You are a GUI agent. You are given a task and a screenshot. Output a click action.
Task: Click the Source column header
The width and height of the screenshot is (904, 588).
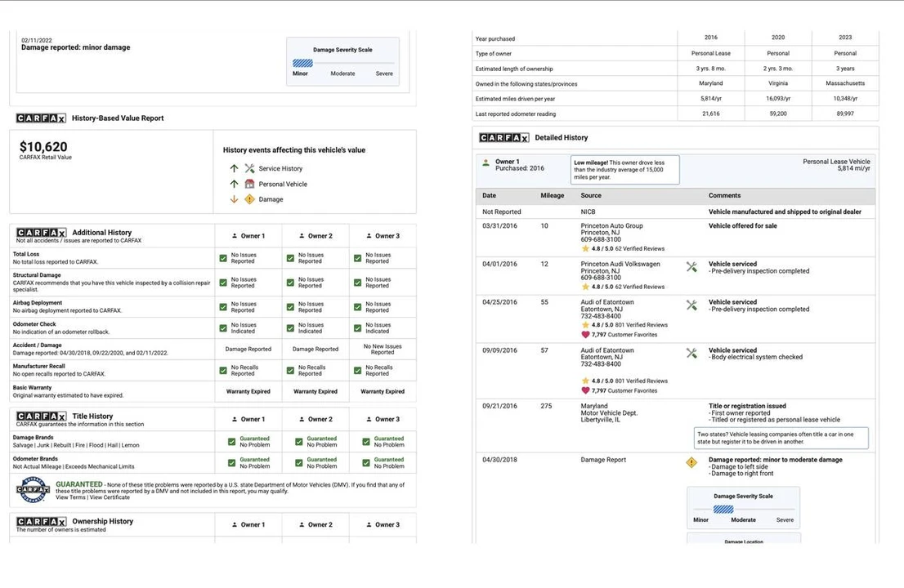tap(591, 196)
